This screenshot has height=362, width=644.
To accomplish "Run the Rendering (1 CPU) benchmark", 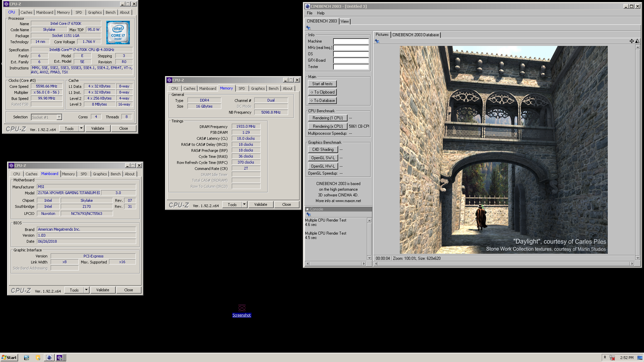I will [328, 118].
